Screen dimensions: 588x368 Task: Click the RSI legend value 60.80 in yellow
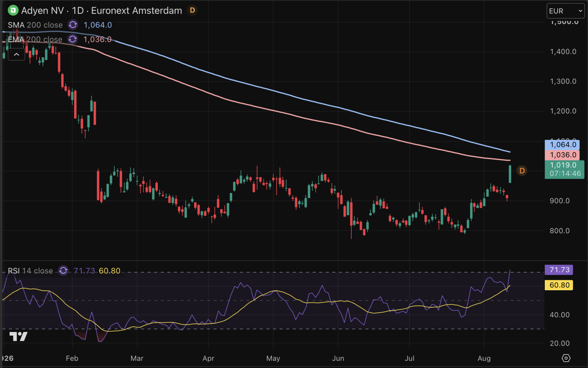[x=110, y=271]
